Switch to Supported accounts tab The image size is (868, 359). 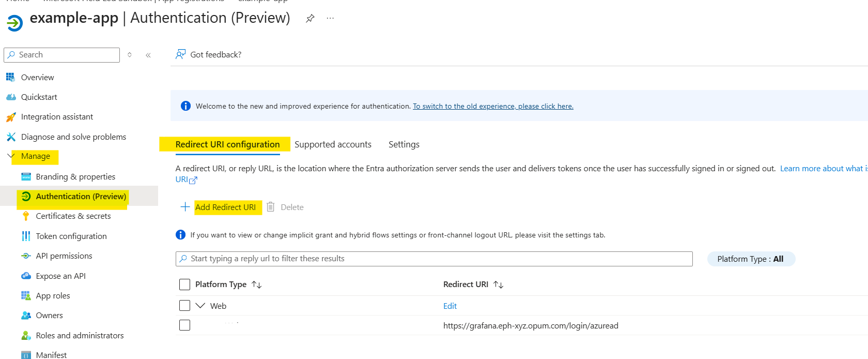point(333,144)
